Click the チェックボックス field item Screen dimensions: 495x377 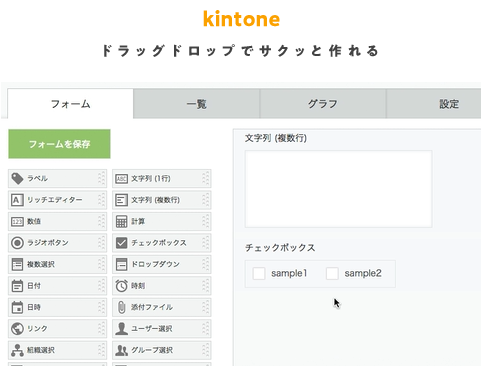point(162,243)
